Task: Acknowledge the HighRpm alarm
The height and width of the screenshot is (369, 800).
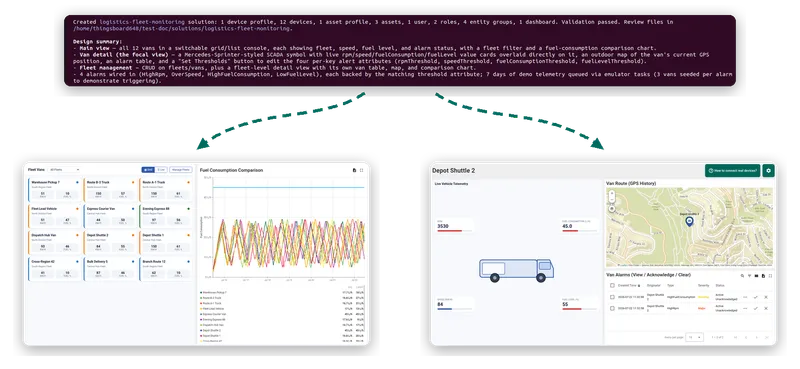Action: tap(756, 308)
